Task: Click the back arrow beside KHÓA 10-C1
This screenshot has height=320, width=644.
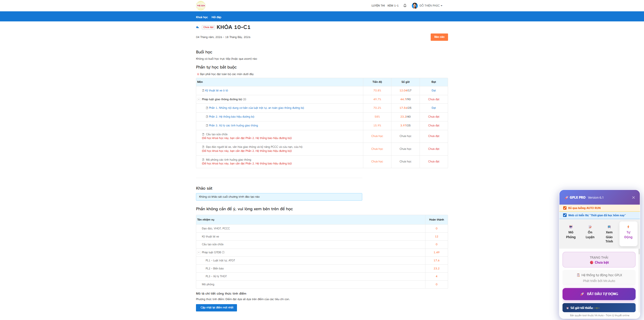Action: tap(197, 27)
